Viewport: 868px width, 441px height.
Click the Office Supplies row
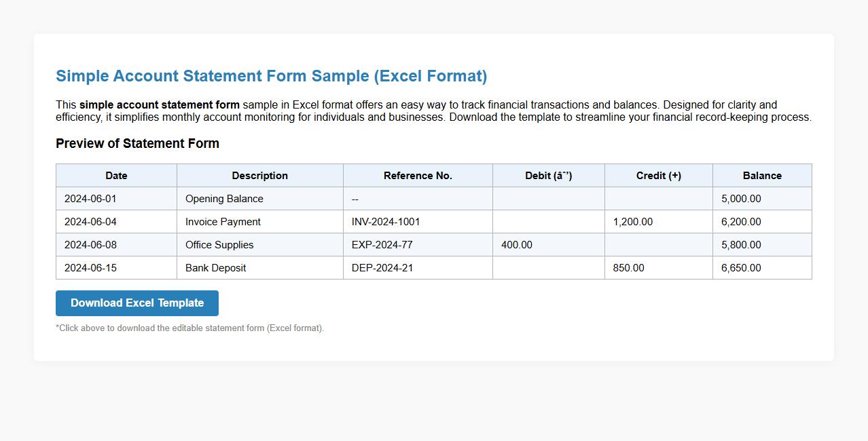point(220,244)
